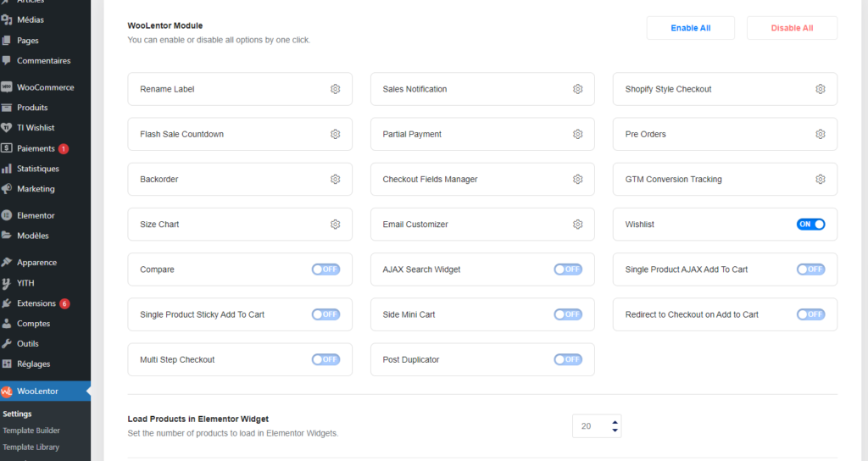Click the Disable All button
Viewport: 868px width, 461px height.
[x=792, y=28]
